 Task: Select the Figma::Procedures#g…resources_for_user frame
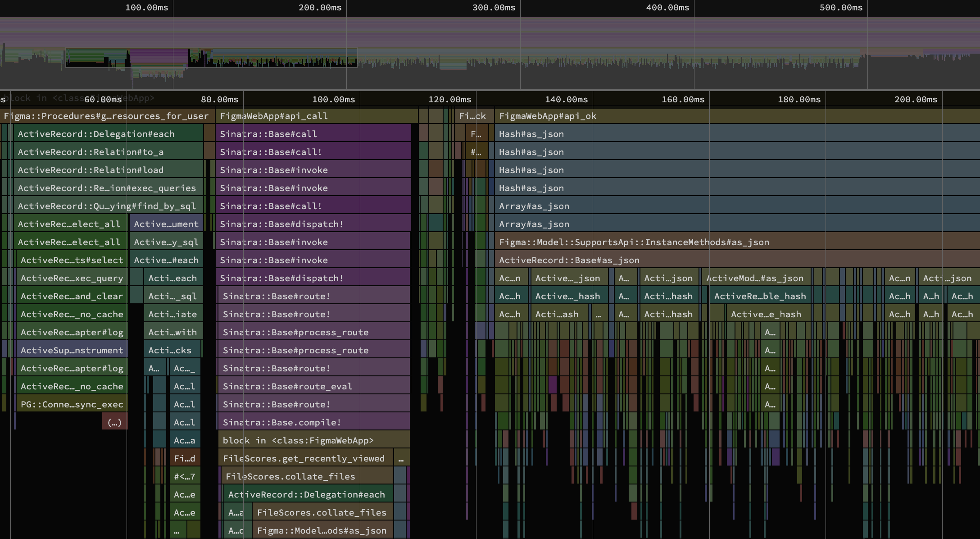click(x=107, y=116)
